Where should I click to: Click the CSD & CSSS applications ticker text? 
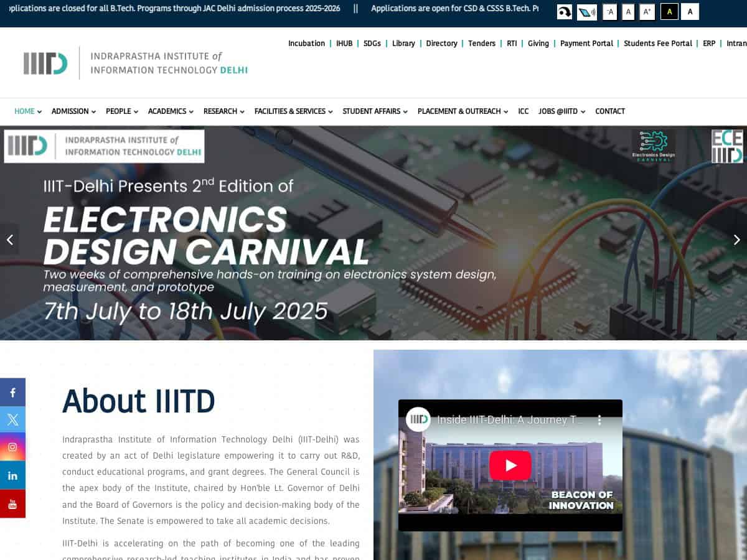[x=455, y=9]
